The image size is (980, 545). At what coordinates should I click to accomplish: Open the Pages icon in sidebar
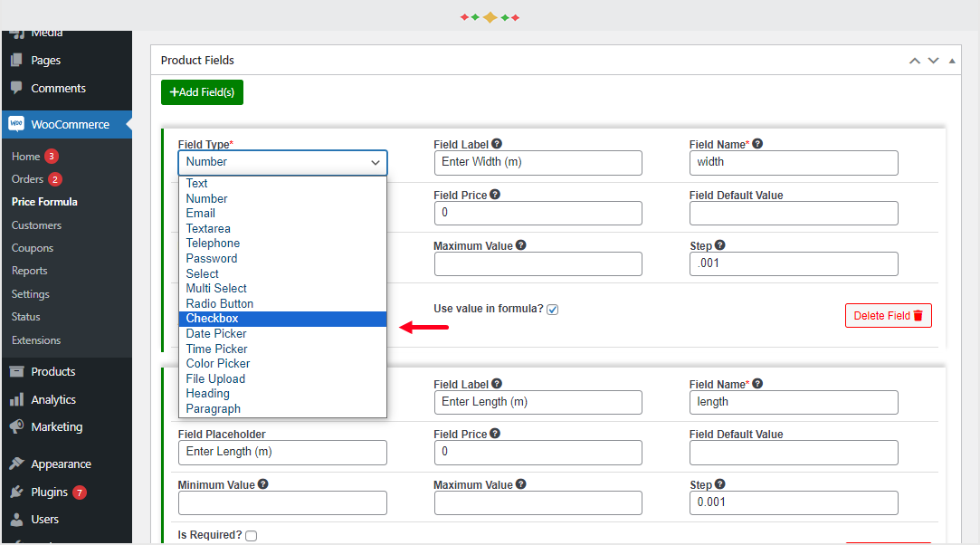click(x=17, y=60)
